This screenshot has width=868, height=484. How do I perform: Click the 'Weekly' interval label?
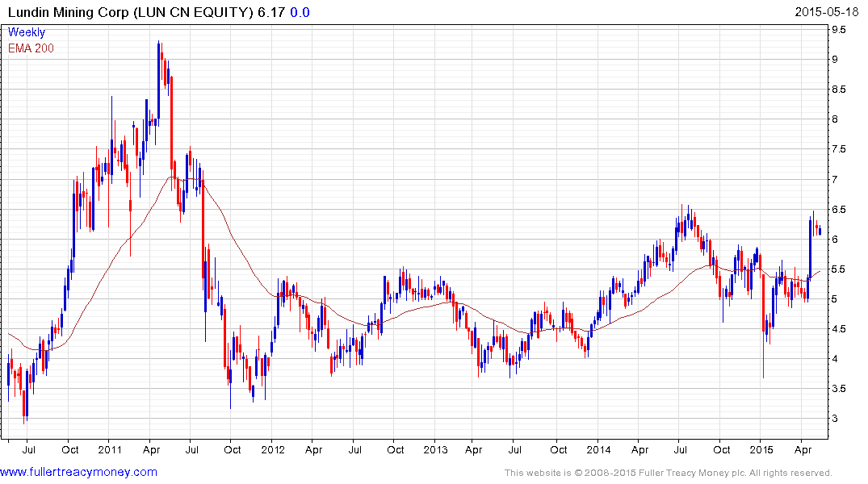coord(27,32)
